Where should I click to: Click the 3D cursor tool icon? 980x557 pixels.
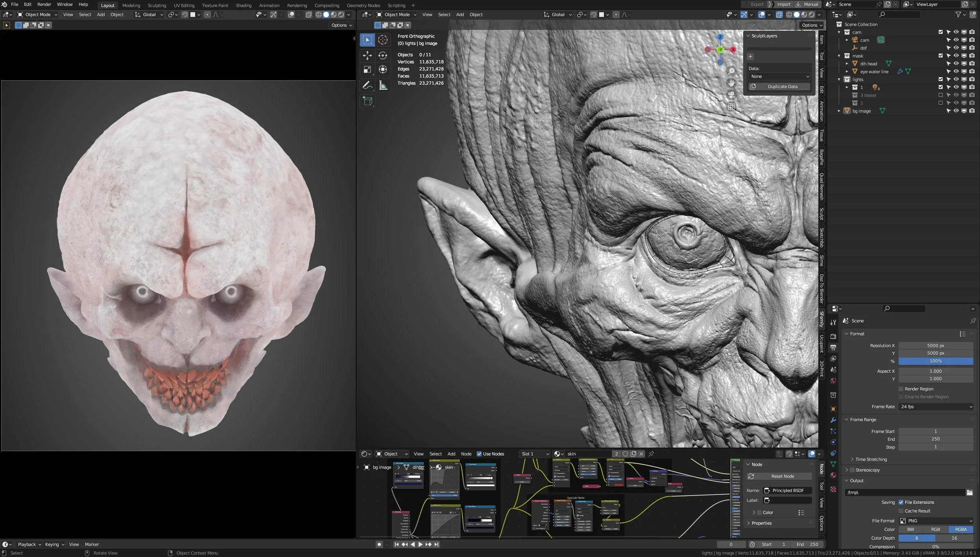tap(382, 40)
